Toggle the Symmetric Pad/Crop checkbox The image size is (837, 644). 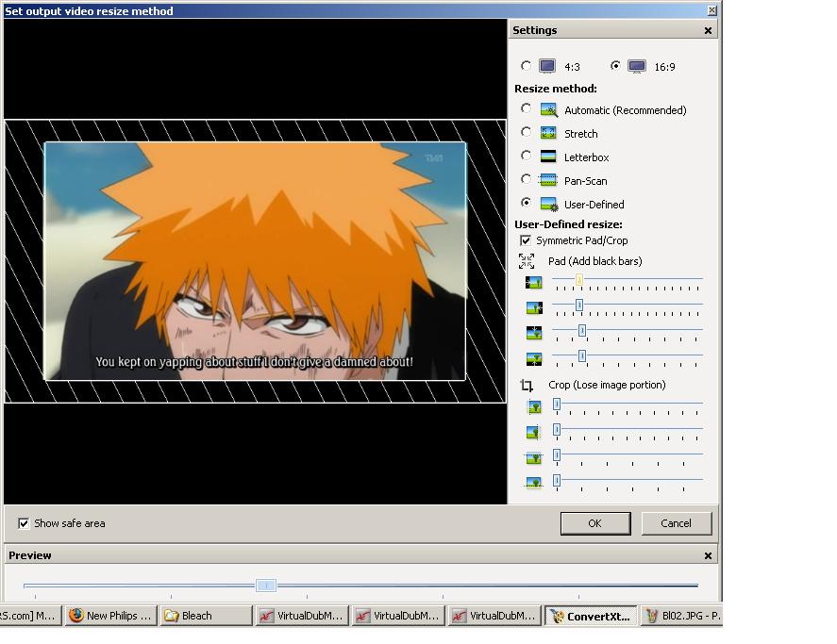(x=526, y=240)
